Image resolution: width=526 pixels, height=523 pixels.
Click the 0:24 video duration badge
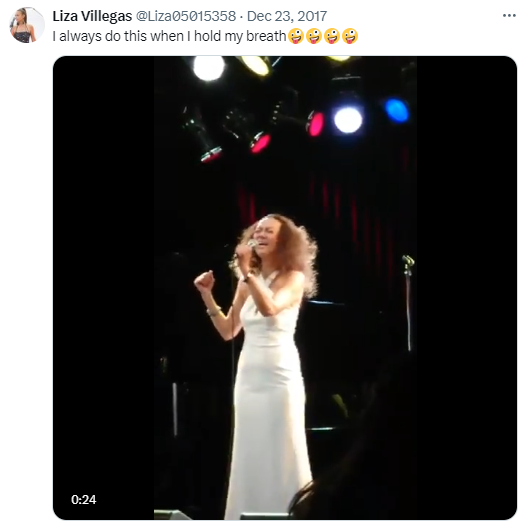click(x=84, y=500)
